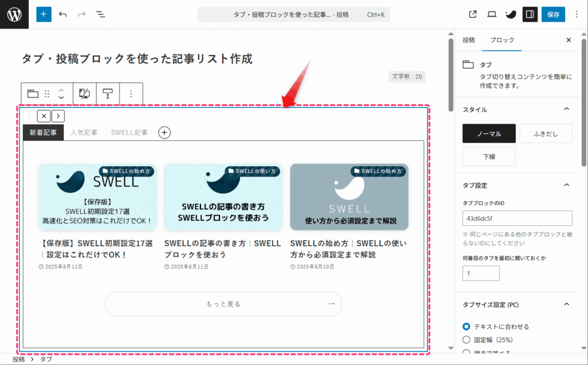Click the WordPress logo icon

14,14
